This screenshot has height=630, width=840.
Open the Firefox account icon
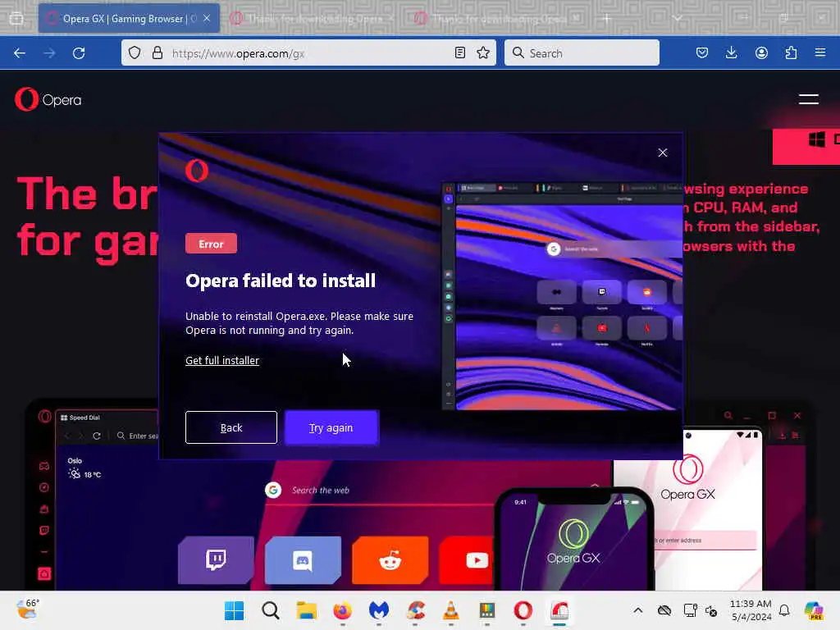[x=761, y=52]
